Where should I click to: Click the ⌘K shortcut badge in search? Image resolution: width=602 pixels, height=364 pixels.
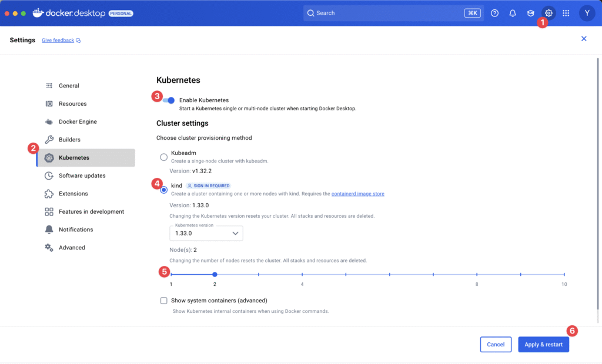[473, 13]
